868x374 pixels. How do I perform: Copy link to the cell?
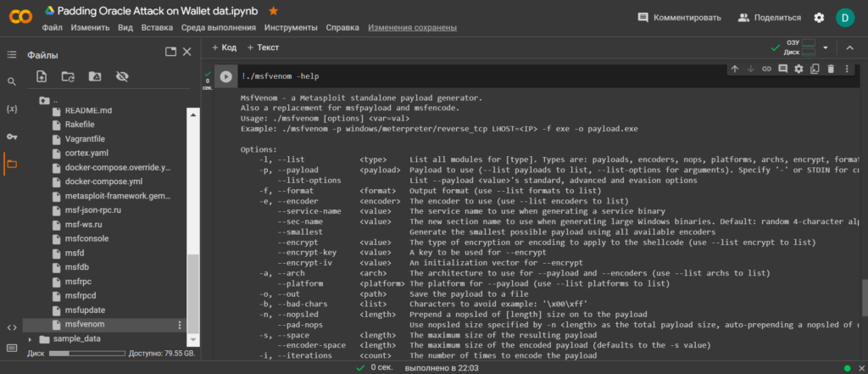(766, 69)
